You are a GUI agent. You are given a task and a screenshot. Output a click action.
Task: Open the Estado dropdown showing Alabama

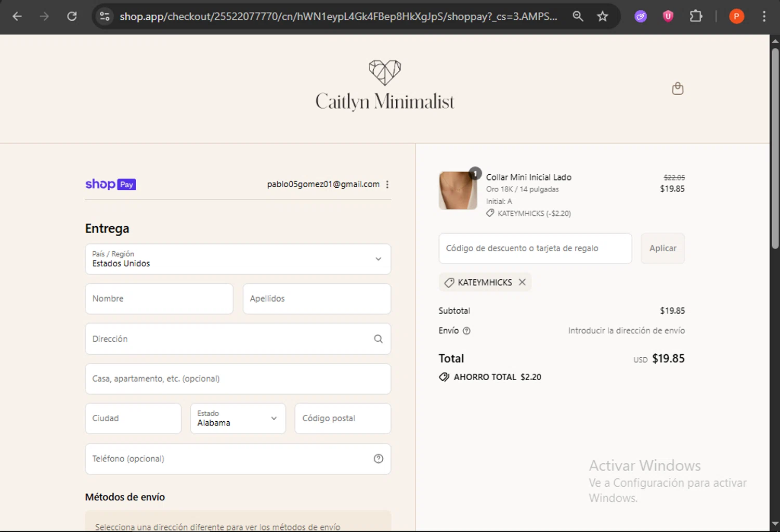238,418
